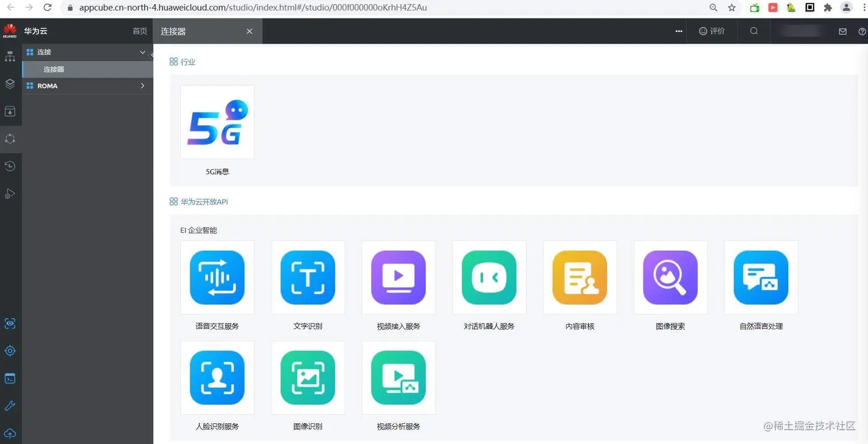Image resolution: width=868 pixels, height=444 pixels.
Task: Open the more options ellipsis menu
Action: point(679,31)
